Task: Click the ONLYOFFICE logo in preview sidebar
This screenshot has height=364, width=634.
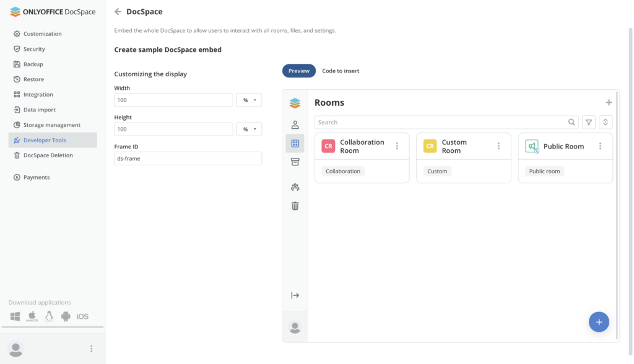Action: (295, 103)
